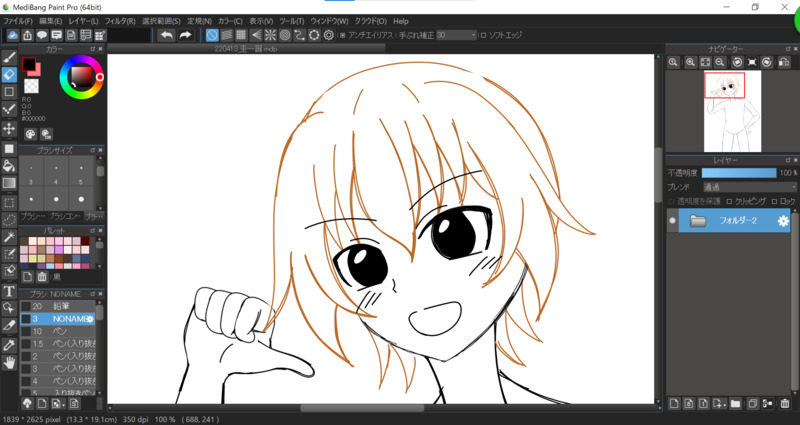Click the export share icon in toolbar

28,35
